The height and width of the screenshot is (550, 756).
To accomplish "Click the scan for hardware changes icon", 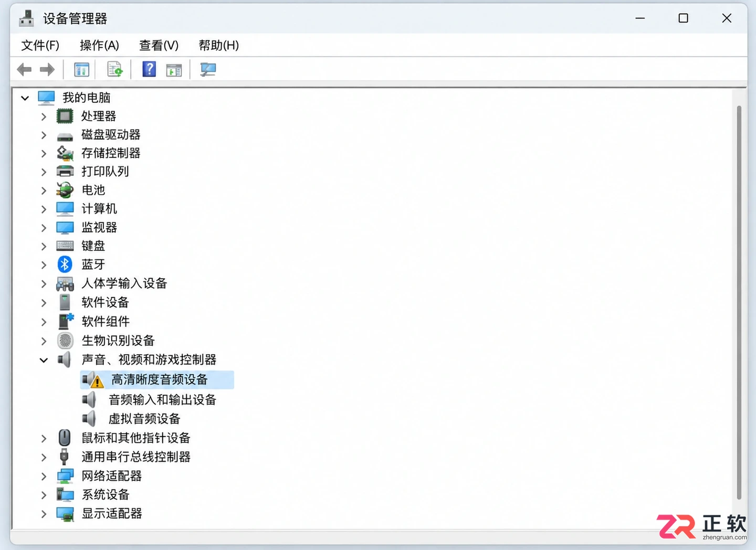I will pyautogui.click(x=208, y=69).
